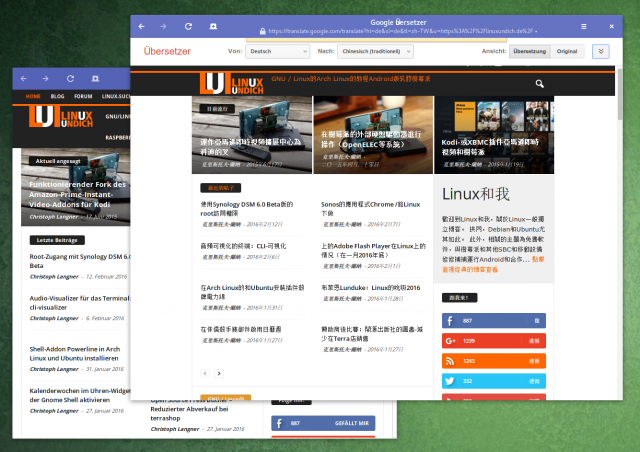Go forward in Google Übersetzer window

(164, 27)
